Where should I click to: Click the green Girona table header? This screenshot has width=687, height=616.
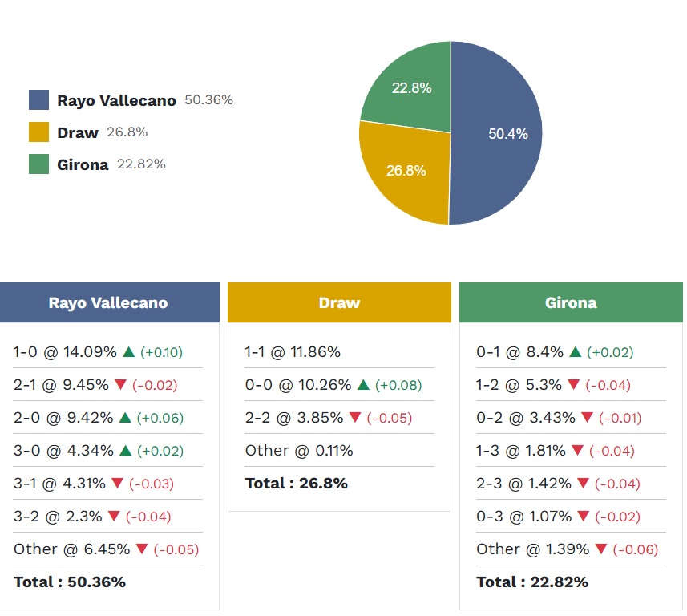571,302
